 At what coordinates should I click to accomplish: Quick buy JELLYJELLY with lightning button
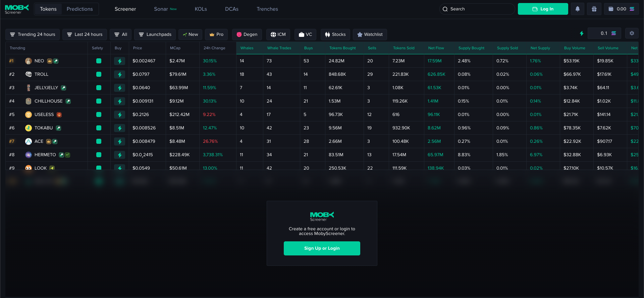pyautogui.click(x=120, y=88)
